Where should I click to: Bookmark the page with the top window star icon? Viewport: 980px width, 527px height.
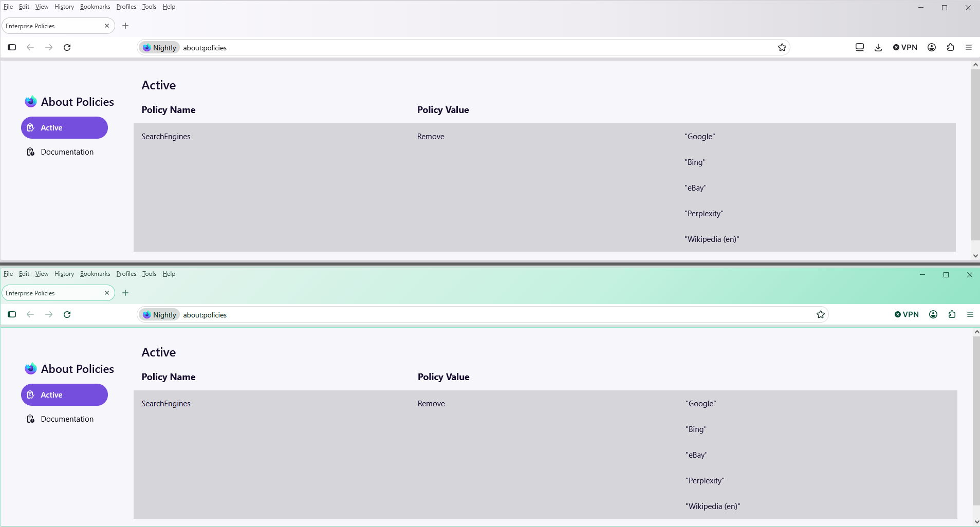782,47
